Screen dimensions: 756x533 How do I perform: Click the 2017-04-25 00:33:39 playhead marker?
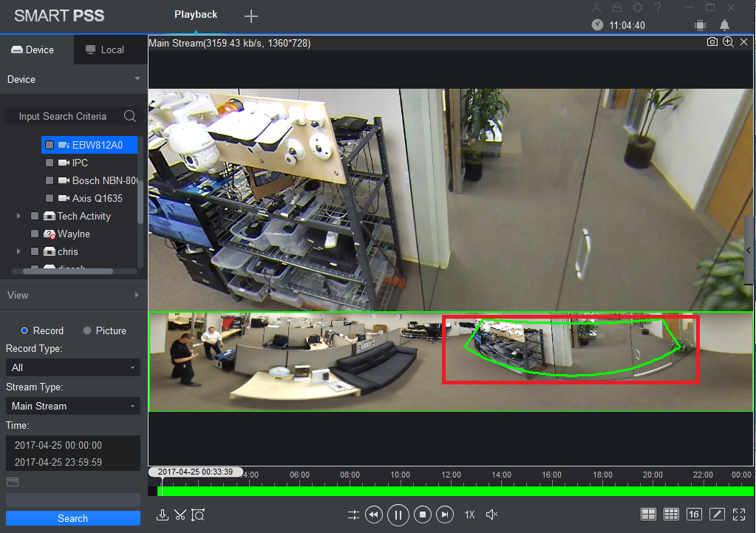[x=195, y=472]
